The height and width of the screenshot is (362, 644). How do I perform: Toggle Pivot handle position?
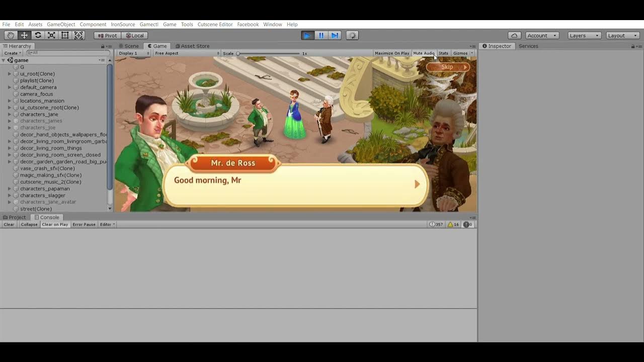tap(107, 35)
